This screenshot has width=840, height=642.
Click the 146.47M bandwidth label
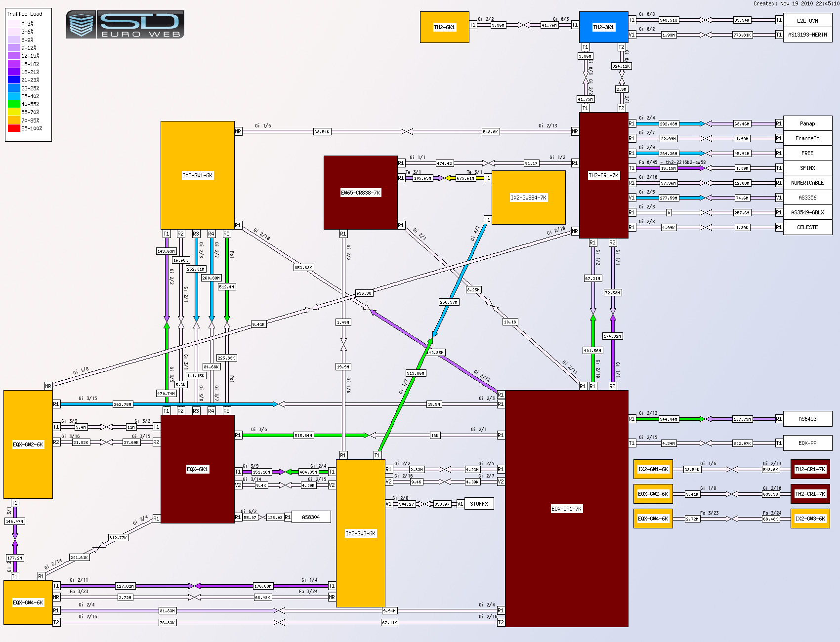coord(14,522)
